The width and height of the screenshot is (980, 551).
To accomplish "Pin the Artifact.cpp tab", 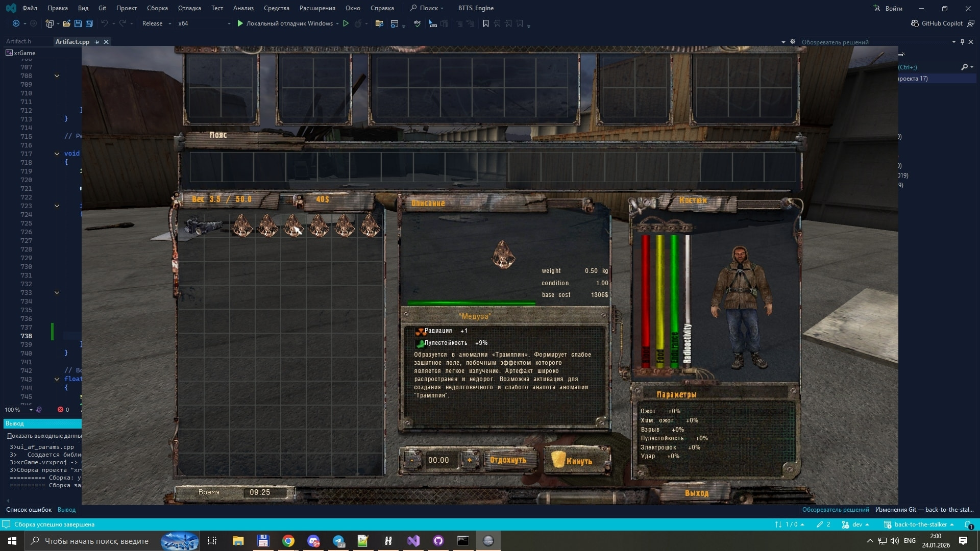I will [96, 42].
